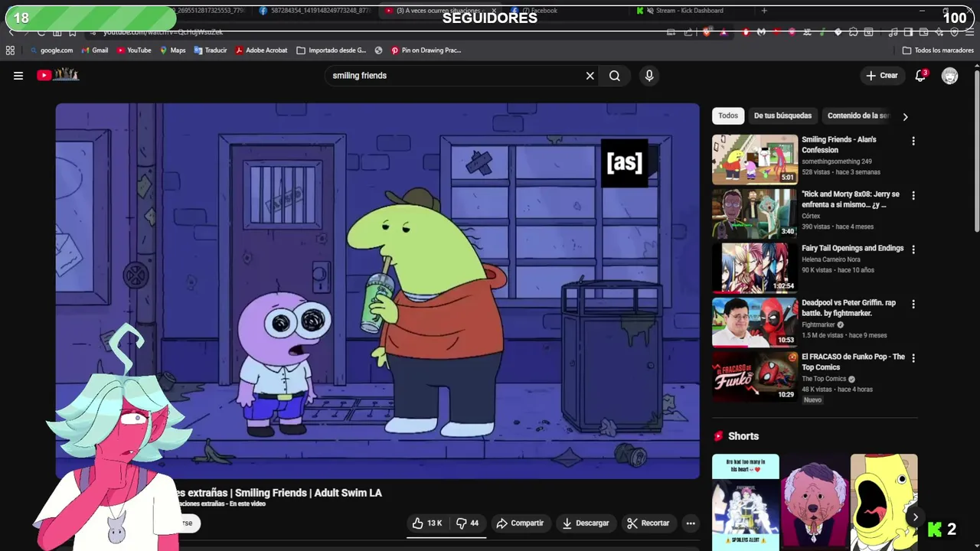The image size is (980, 551).
Task: Click the Compartir share button
Action: [x=520, y=523]
